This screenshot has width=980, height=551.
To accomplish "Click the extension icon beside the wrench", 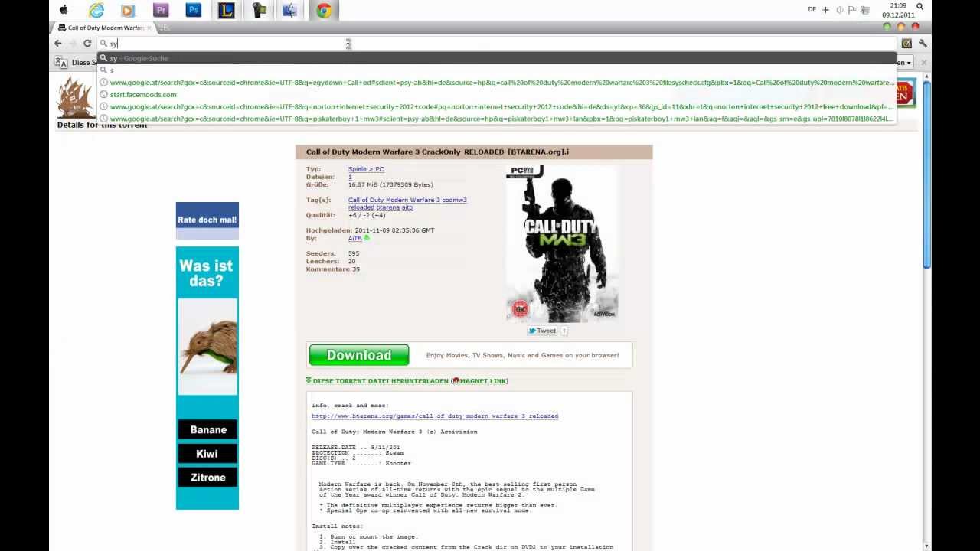I will (x=906, y=44).
